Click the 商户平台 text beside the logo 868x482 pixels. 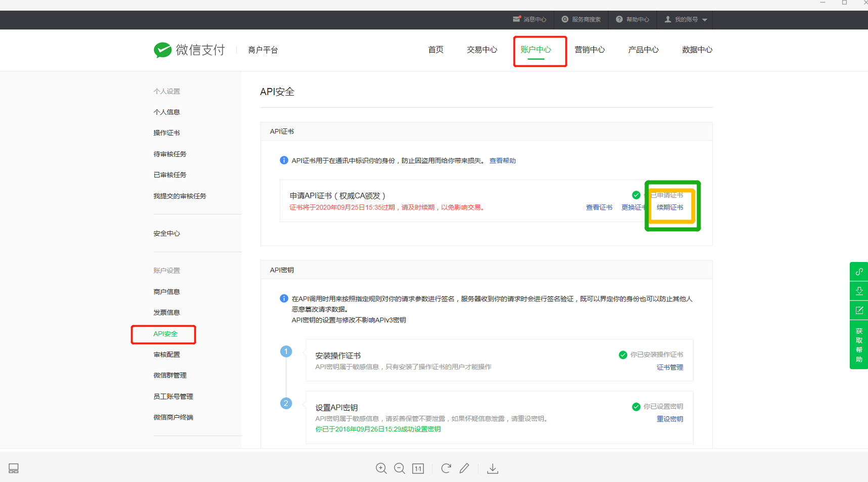point(263,50)
